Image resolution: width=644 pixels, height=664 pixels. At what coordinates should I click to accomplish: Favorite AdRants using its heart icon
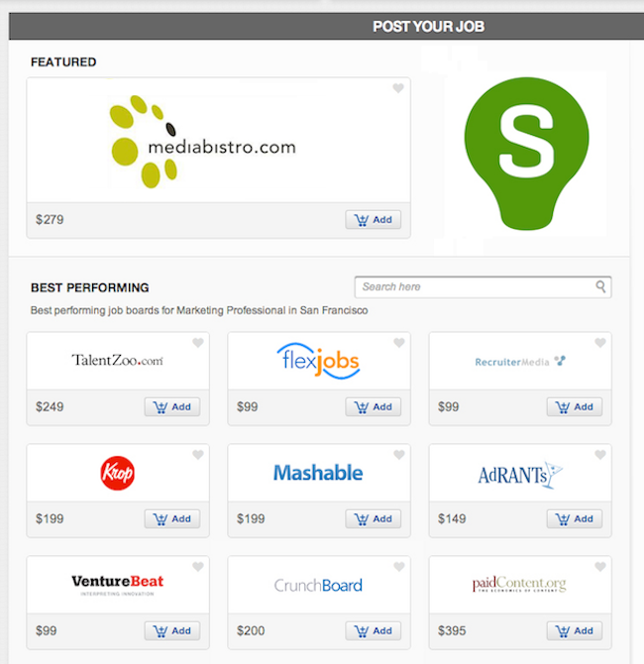(x=600, y=455)
